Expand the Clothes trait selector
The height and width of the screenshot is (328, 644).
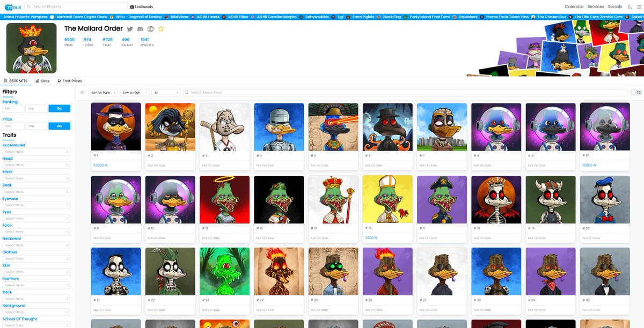click(36, 259)
